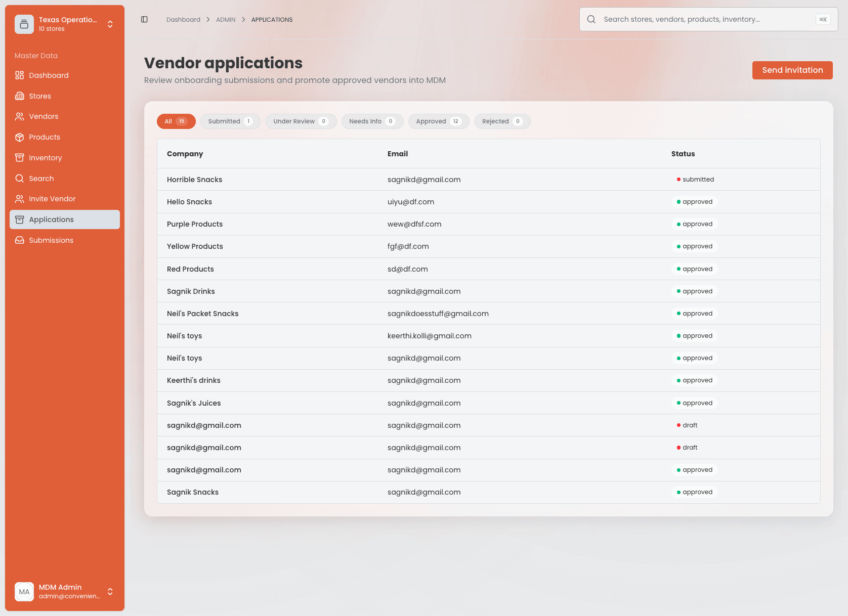Select the Under Review filter tab
This screenshot has height=616, width=848.
301,121
